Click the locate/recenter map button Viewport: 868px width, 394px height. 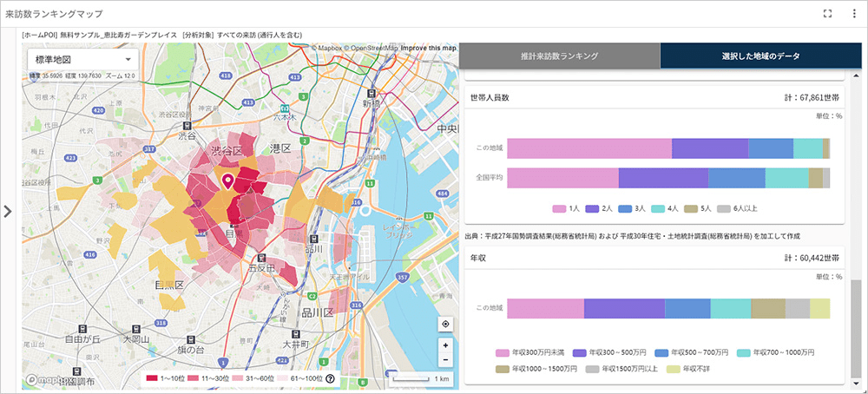[445, 324]
